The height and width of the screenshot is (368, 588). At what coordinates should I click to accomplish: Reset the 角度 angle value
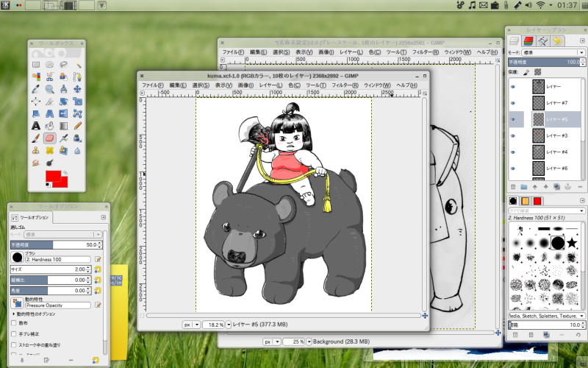click(98, 291)
